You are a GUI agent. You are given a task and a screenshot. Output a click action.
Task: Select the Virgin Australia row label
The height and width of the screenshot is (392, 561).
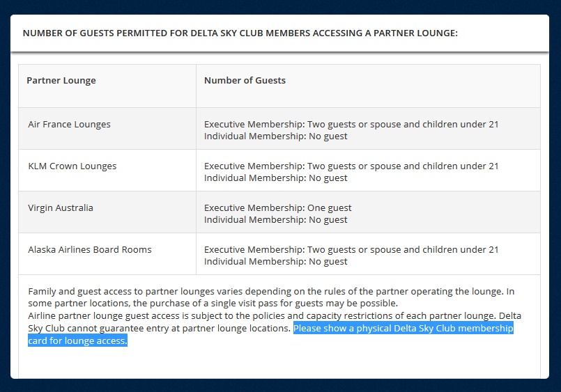[x=60, y=208]
